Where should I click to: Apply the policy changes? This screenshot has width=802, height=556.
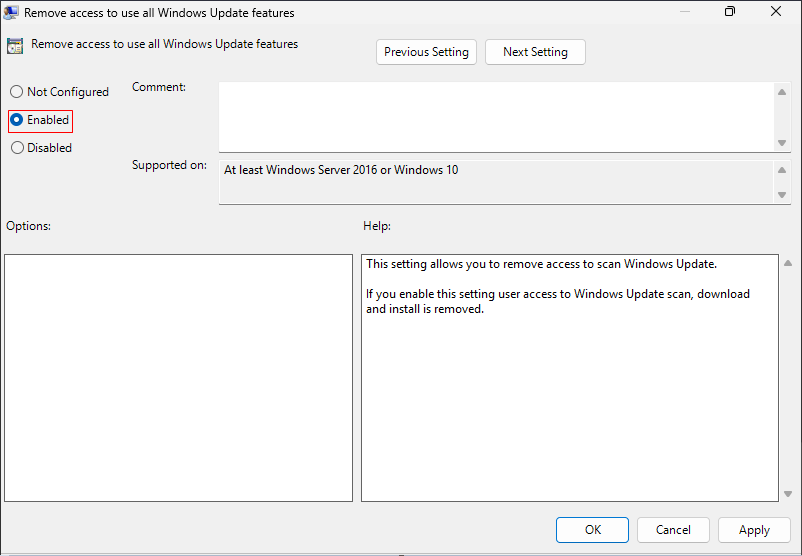pos(754,530)
